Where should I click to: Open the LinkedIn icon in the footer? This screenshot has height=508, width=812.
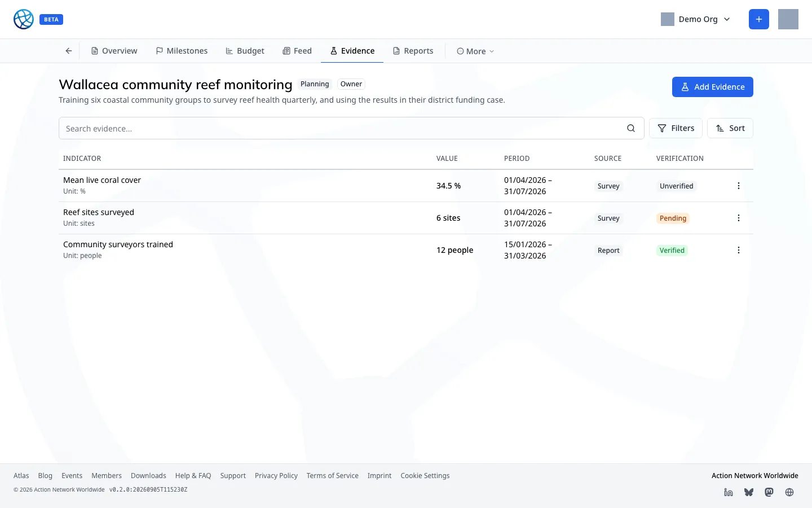coord(729,492)
